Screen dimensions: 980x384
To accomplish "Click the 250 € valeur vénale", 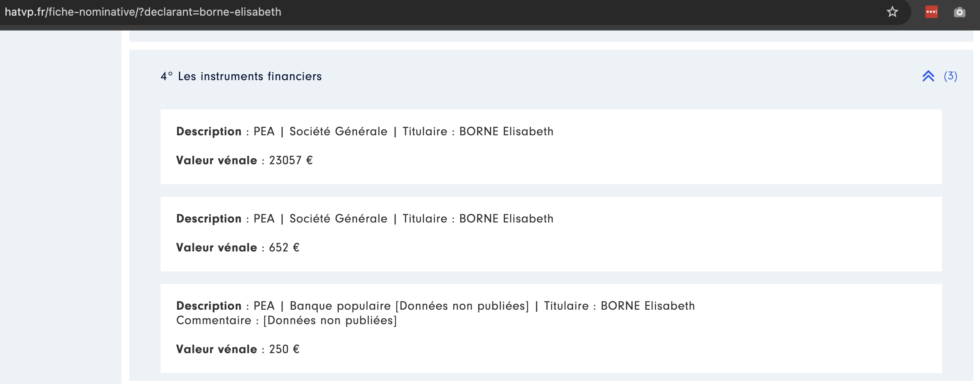I will coord(284,349).
